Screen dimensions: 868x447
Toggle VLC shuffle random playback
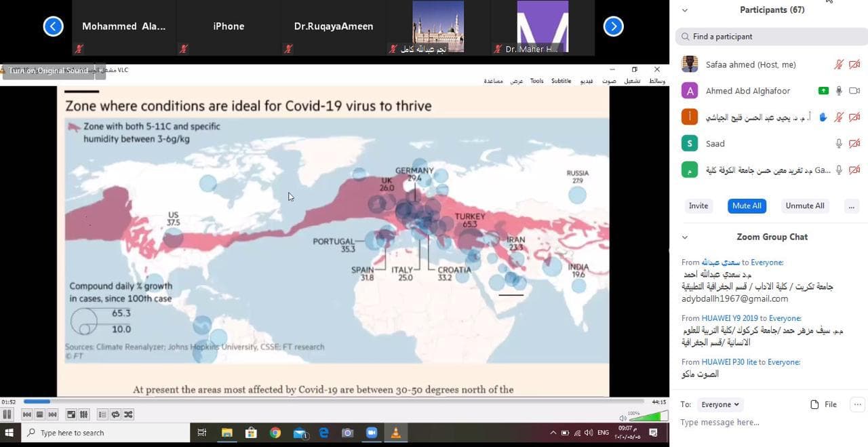tap(128, 414)
